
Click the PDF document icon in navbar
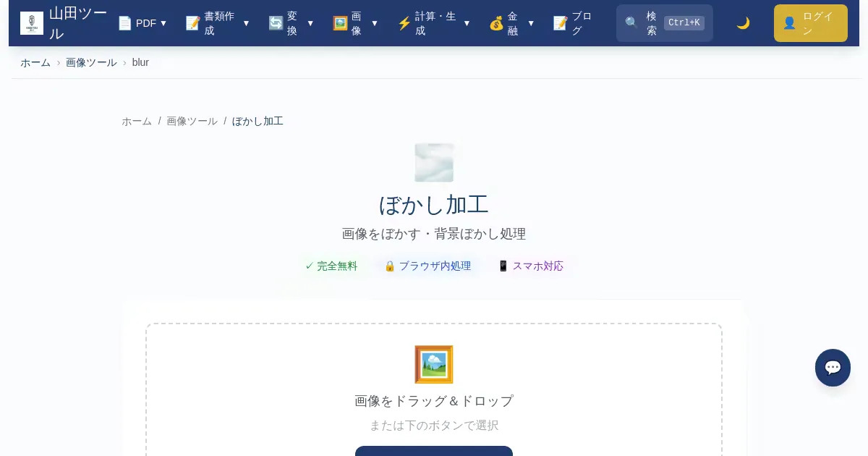point(125,23)
